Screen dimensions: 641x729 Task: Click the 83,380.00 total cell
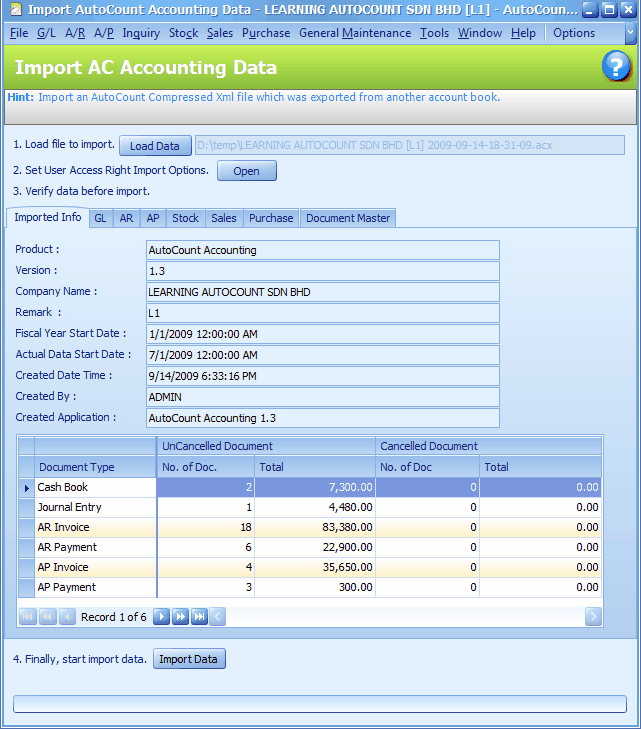tap(315, 528)
